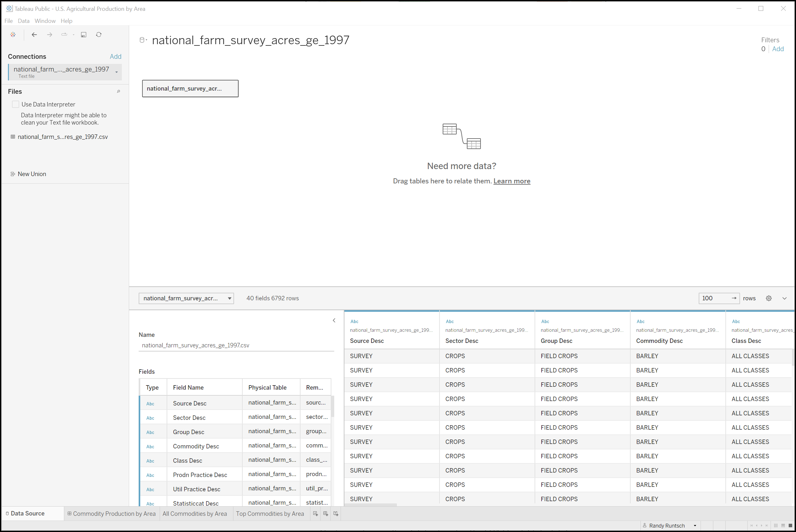Click the rows count input field
The image size is (796, 532).
tap(715, 298)
